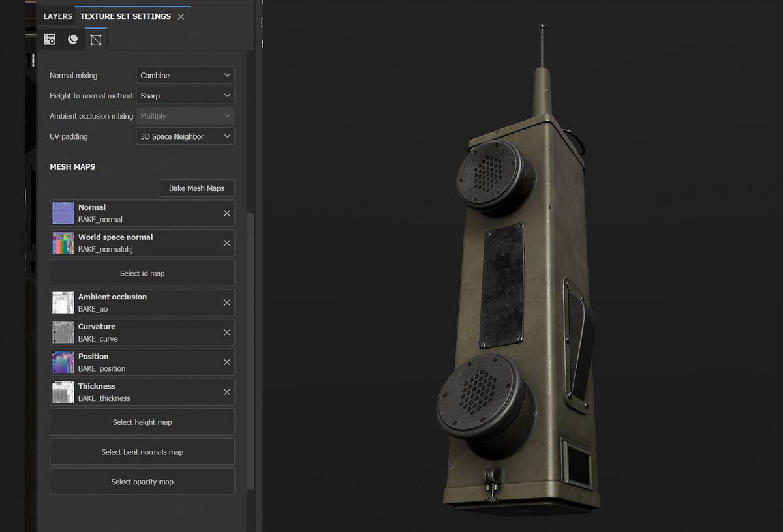This screenshot has width=783, height=532.
Task: Remove the BAKE_normal map with its X icon
Action: (226, 213)
